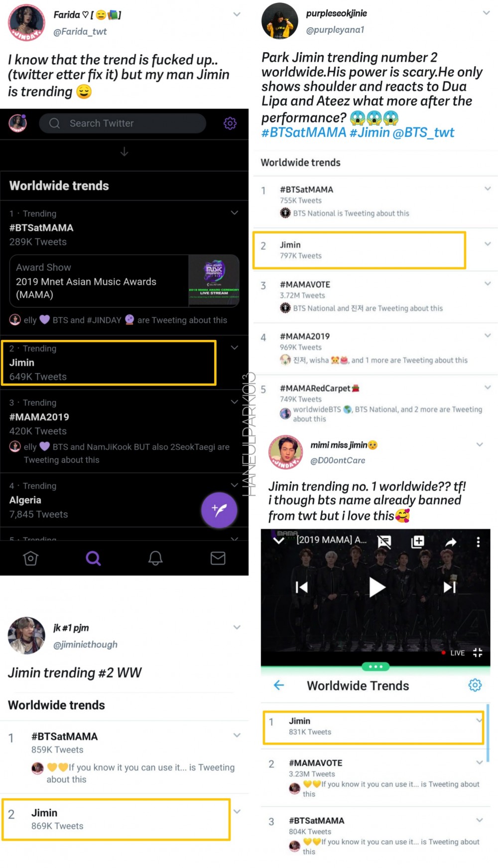Click the share arrow on video
This screenshot has height=868, width=498.
coord(451,542)
